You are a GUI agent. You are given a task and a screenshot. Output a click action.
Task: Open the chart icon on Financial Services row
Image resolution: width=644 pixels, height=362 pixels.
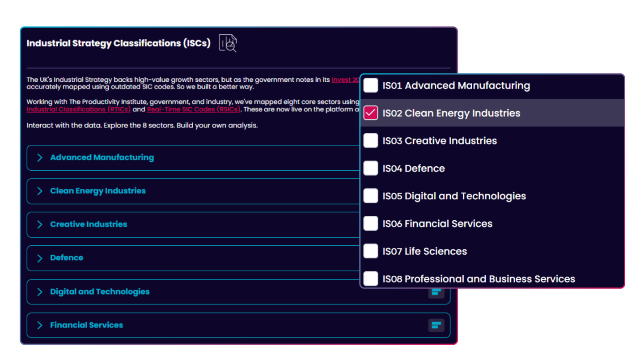(436, 325)
